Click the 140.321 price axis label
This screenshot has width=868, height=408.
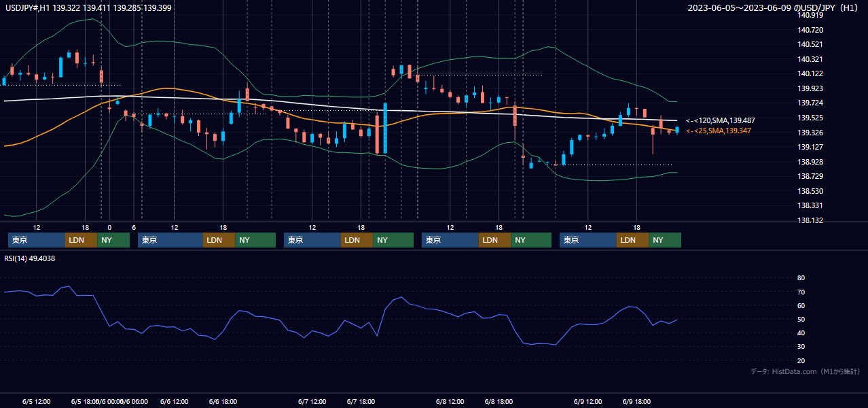(810, 60)
